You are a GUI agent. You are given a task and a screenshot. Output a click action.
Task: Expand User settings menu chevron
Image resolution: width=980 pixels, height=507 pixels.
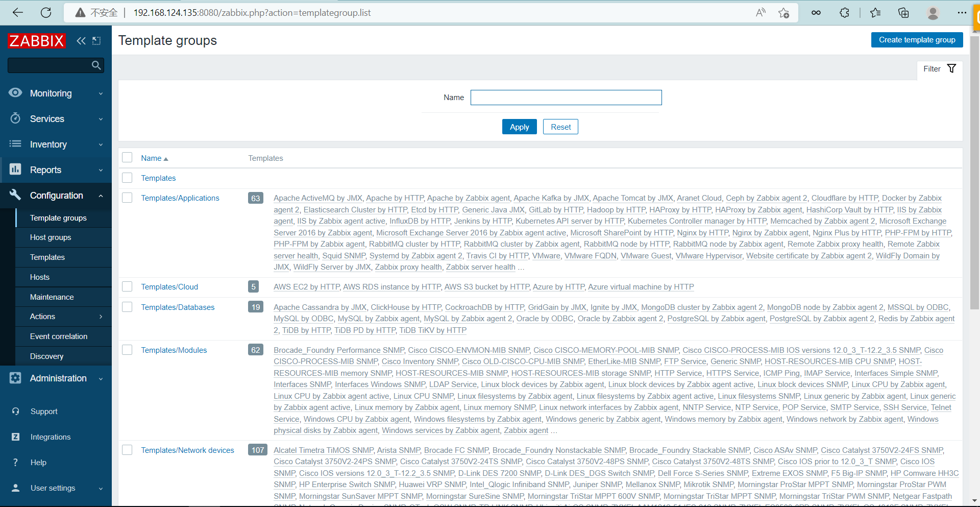[101, 488]
